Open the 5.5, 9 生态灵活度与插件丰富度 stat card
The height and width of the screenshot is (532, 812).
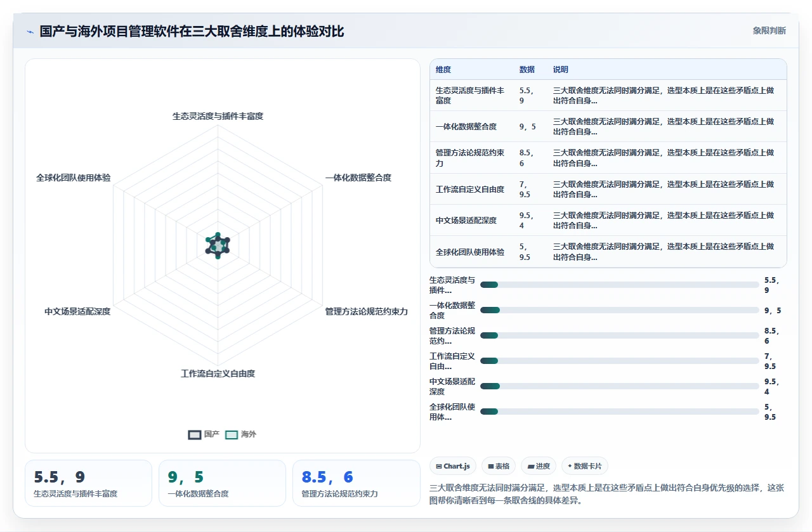coord(88,483)
